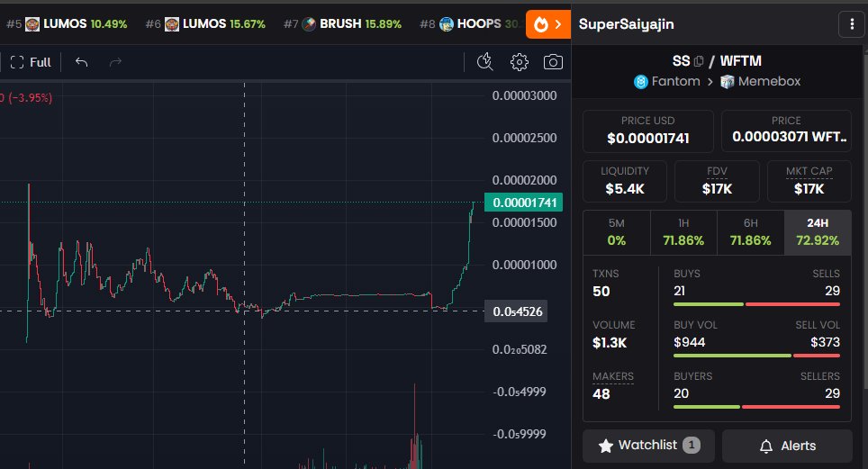
Task: Click the PRICE USD $0.00001741 box
Action: (x=648, y=131)
